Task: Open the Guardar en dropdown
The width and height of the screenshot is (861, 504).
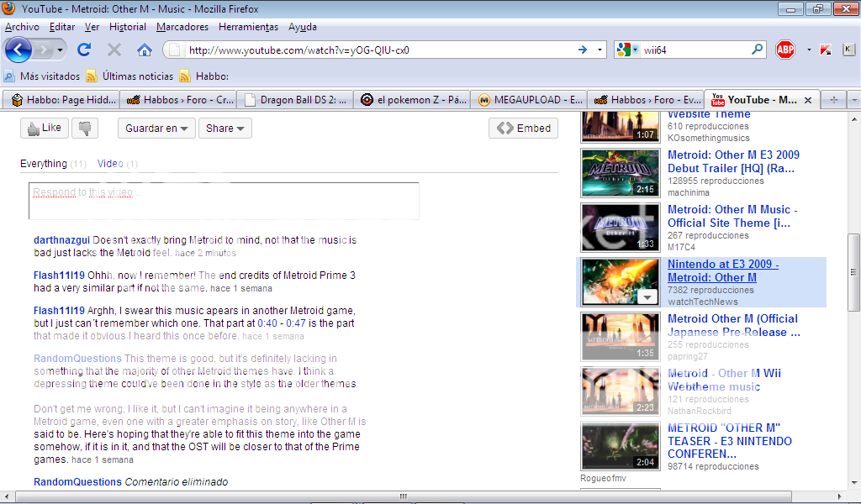Action: (156, 128)
